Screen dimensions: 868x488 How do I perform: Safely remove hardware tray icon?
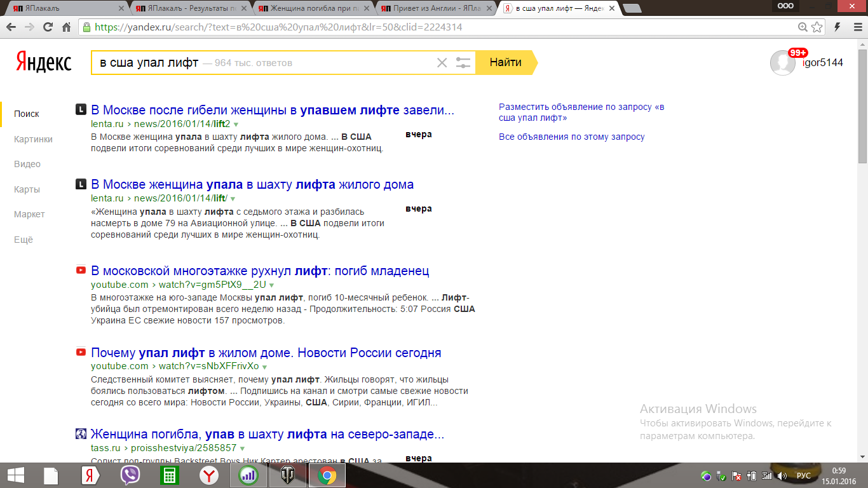tap(721, 475)
